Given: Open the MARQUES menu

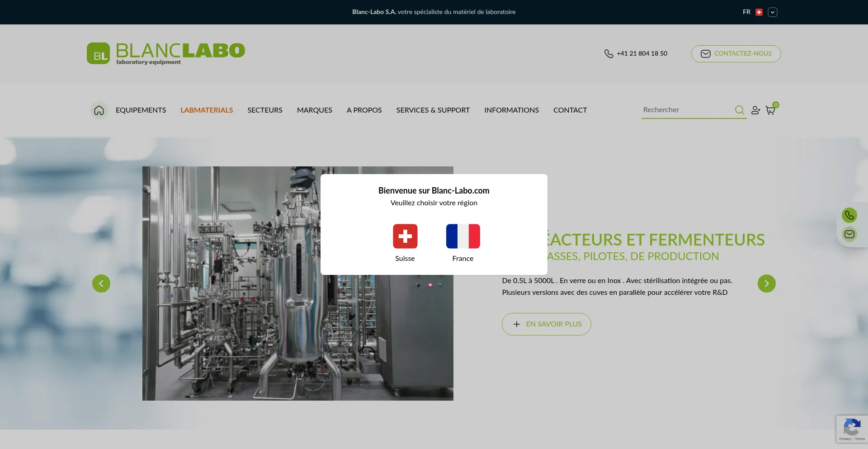Looking at the screenshot, I should [314, 110].
